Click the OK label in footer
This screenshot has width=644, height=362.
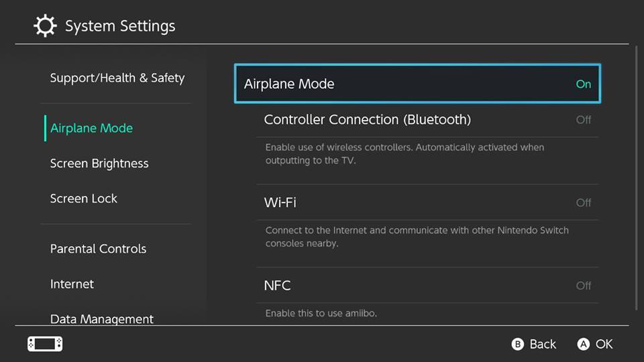tap(604, 344)
